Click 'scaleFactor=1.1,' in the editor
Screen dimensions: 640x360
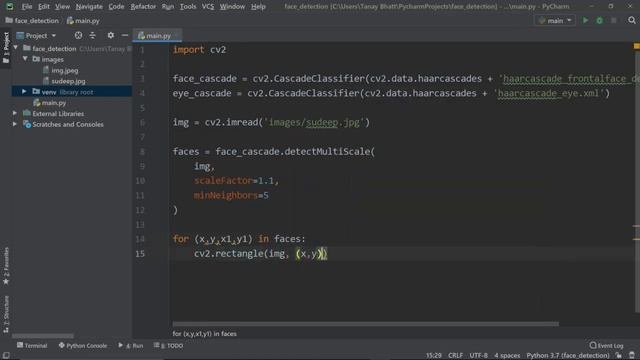[x=236, y=181]
